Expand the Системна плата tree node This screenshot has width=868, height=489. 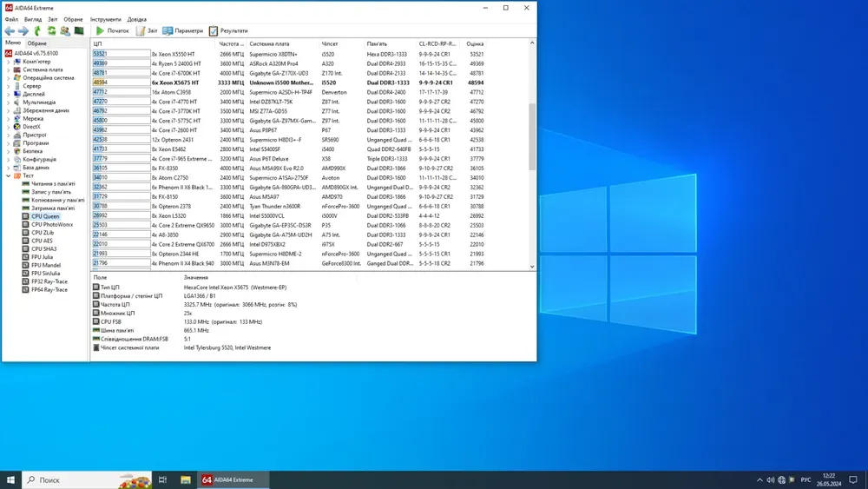point(9,69)
